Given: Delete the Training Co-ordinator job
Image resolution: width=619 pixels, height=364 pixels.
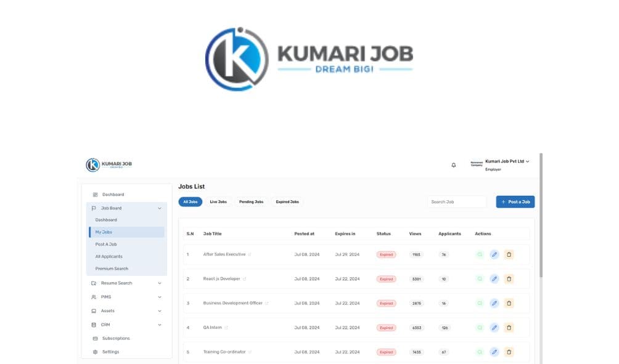Looking at the screenshot, I should [509, 352].
